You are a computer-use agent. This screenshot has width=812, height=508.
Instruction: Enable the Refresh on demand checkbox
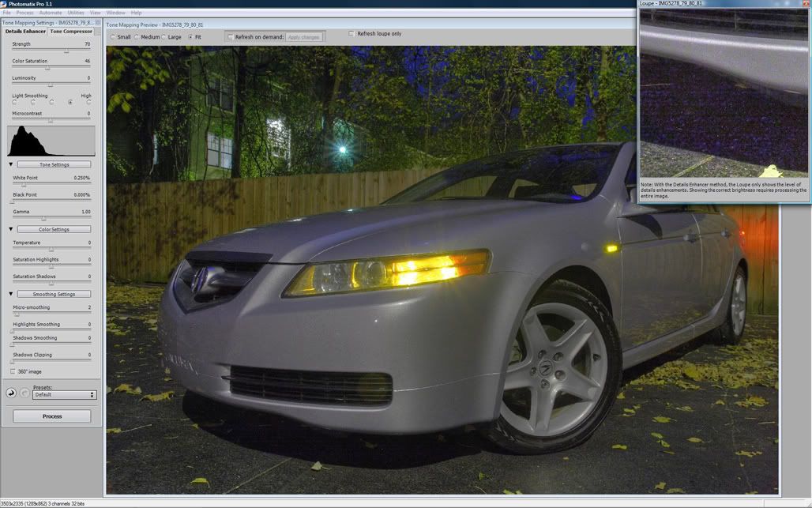tap(230, 37)
